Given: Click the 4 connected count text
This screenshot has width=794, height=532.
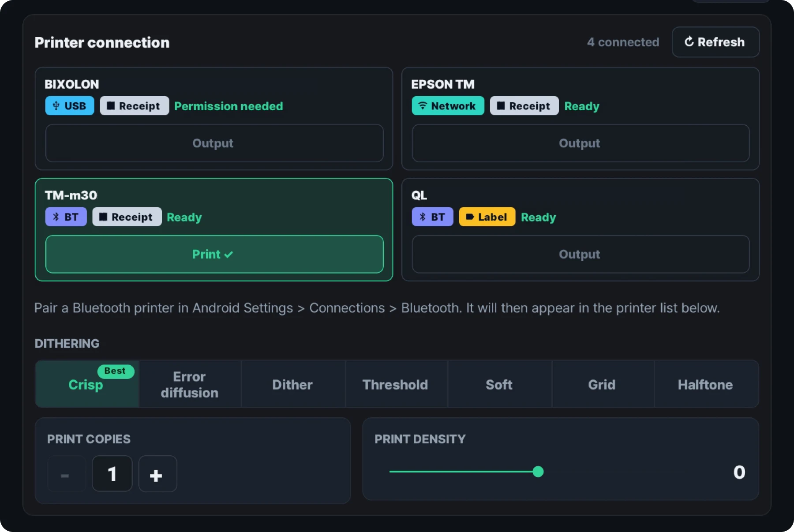Looking at the screenshot, I should click(x=623, y=42).
